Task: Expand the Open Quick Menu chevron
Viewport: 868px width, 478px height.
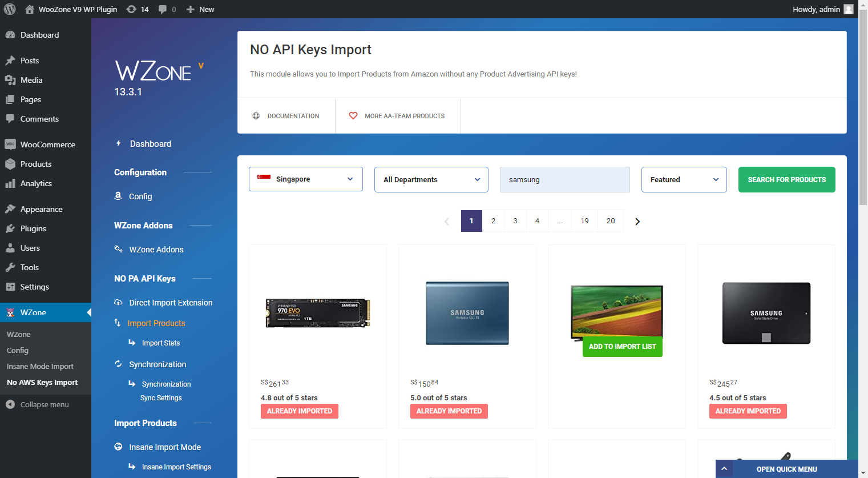Action: tap(724, 469)
